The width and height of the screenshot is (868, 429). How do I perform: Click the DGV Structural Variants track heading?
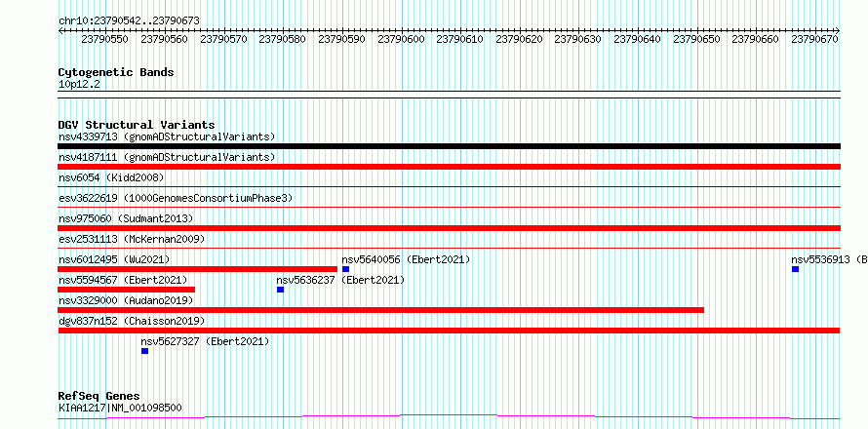point(137,125)
